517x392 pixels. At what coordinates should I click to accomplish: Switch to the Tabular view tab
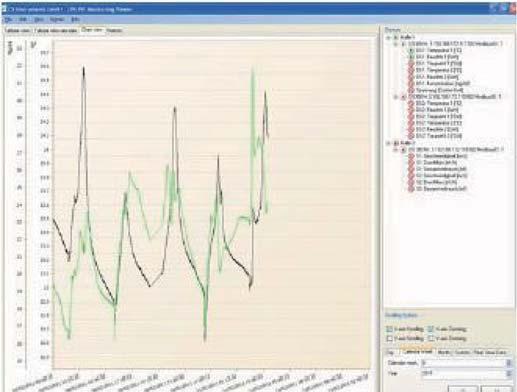coord(17,31)
